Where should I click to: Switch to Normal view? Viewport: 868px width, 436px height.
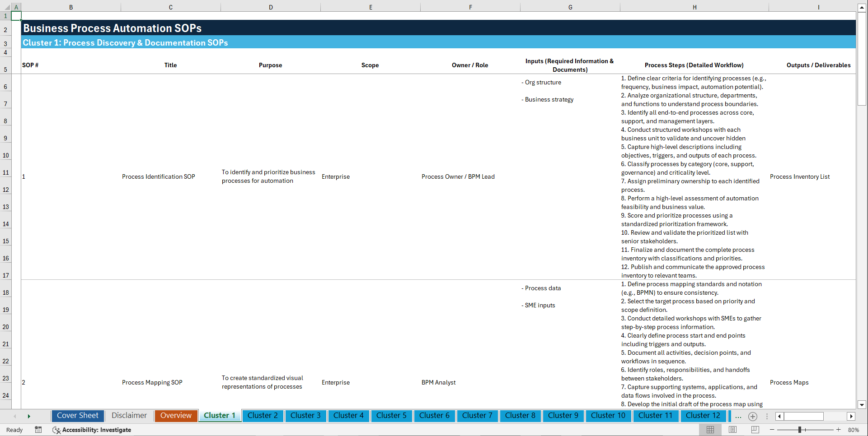pyautogui.click(x=710, y=430)
